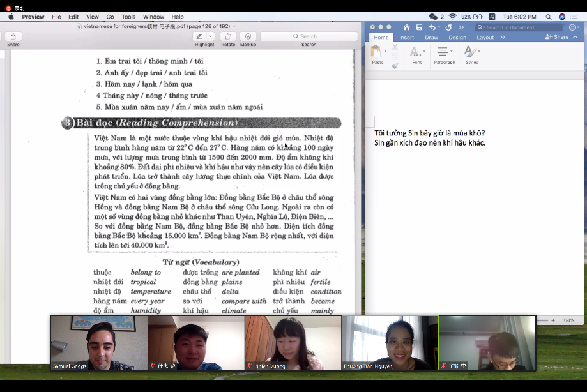Click the Cut scissors icon in Word

[395, 47]
